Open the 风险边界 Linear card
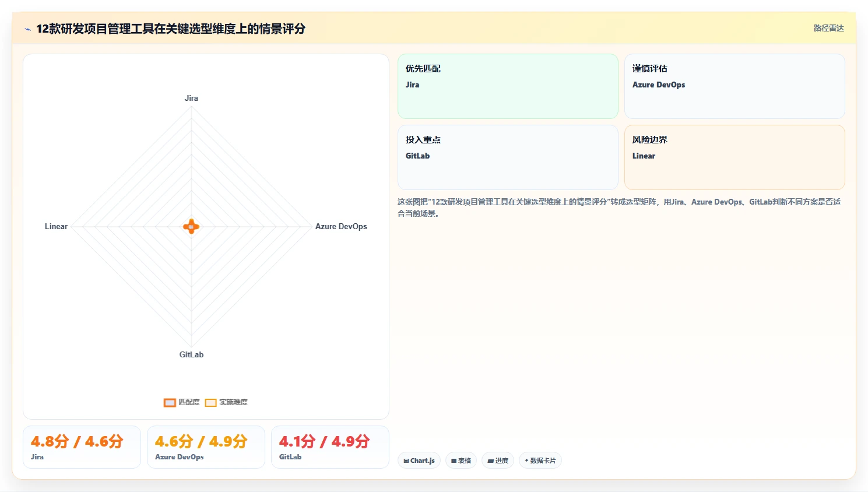Image resolution: width=868 pixels, height=492 pixels. pos(735,157)
